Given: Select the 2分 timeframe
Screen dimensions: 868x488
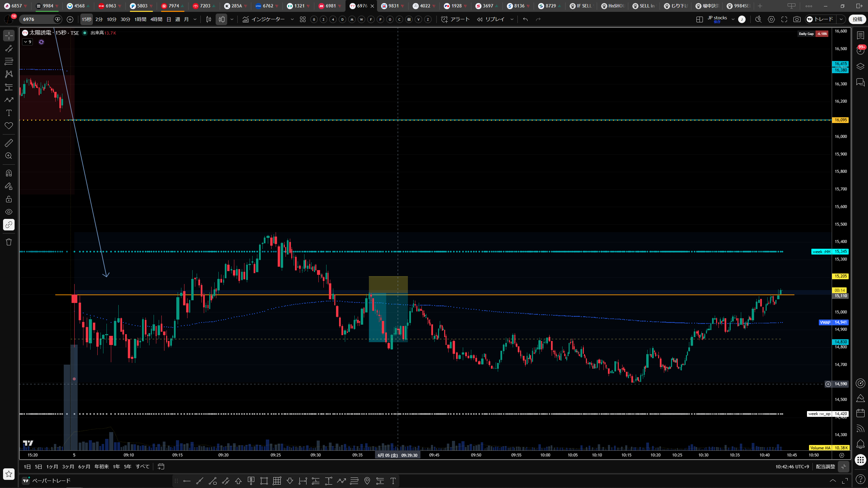Looking at the screenshot, I should pos(99,19).
